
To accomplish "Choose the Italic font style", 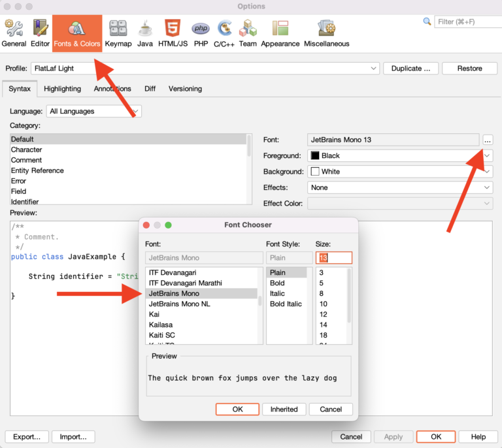I will click(x=286, y=293).
